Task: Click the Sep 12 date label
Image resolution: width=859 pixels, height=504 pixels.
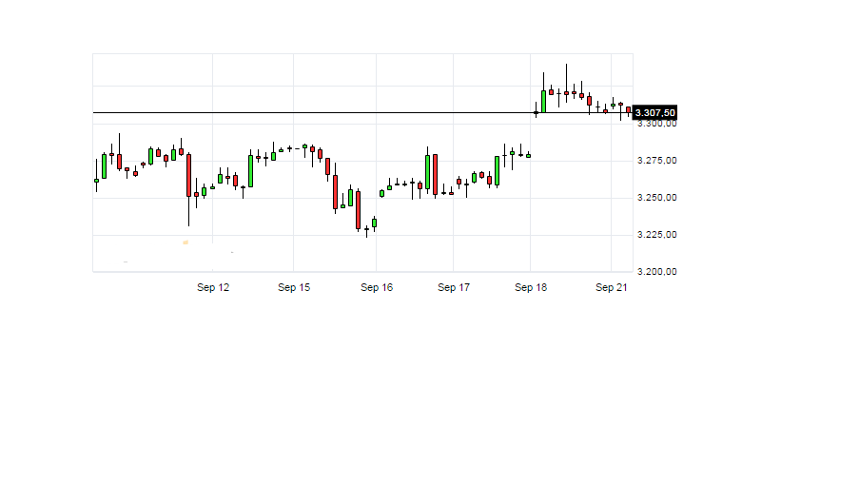Action: pyautogui.click(x=213, y=287)
